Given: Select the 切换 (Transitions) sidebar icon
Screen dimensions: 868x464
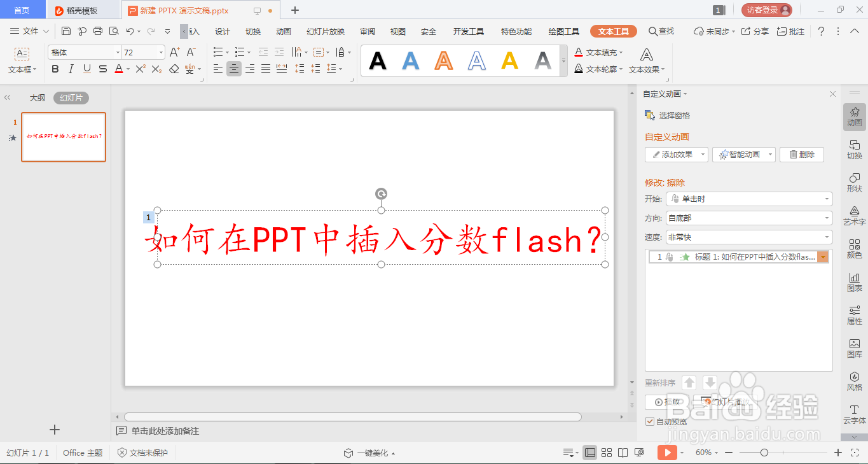Looking at the screenshot, I should point(854,150).
